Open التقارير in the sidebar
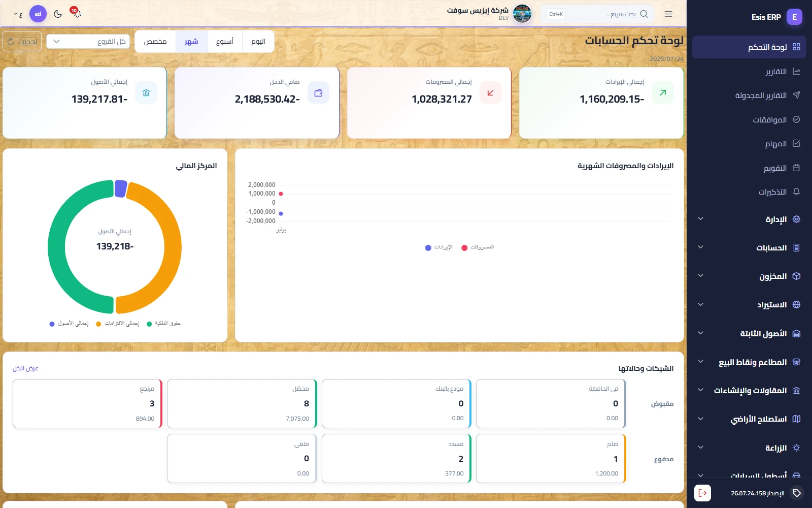This screenshot has height=508, width=812. [749, 72]
